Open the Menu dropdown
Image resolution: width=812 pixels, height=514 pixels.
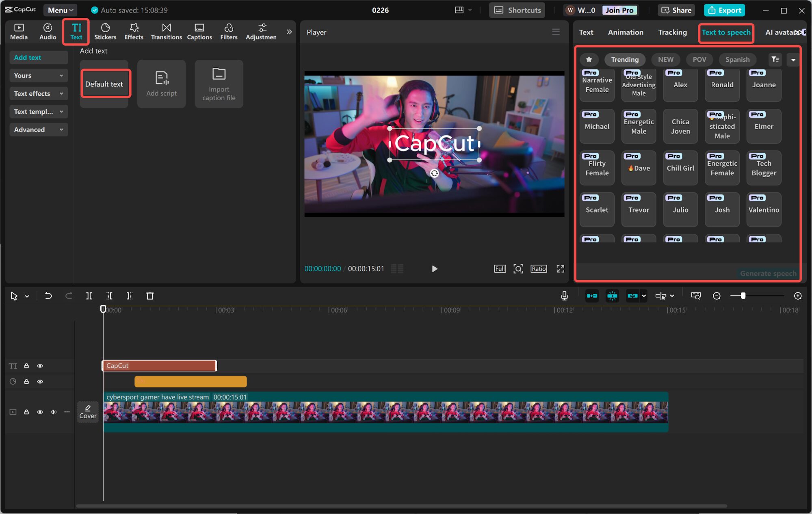[x=60, y=10]
